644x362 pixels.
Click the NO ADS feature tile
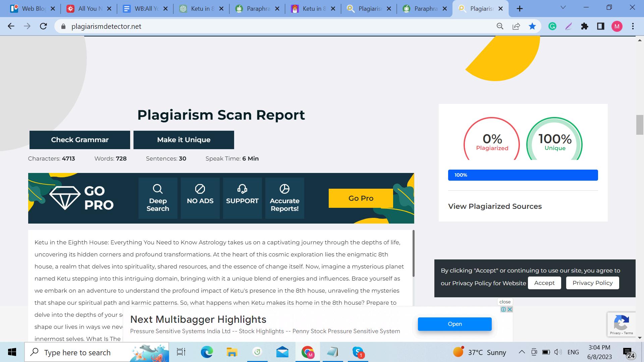click(x=200, y=198)
